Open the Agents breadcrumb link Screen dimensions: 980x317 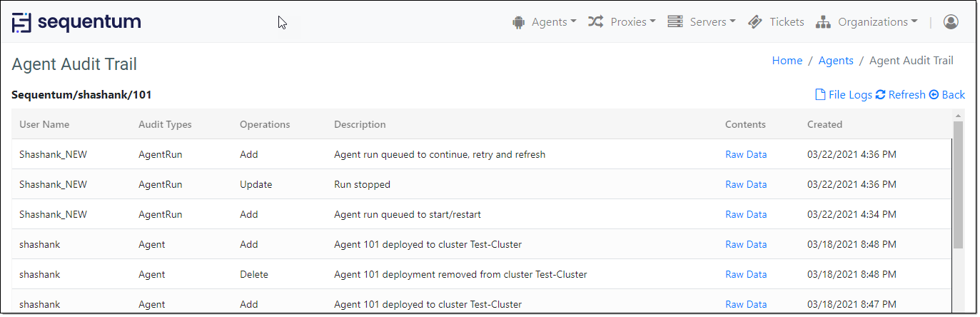pyautogui.click(x=836, y=61)
